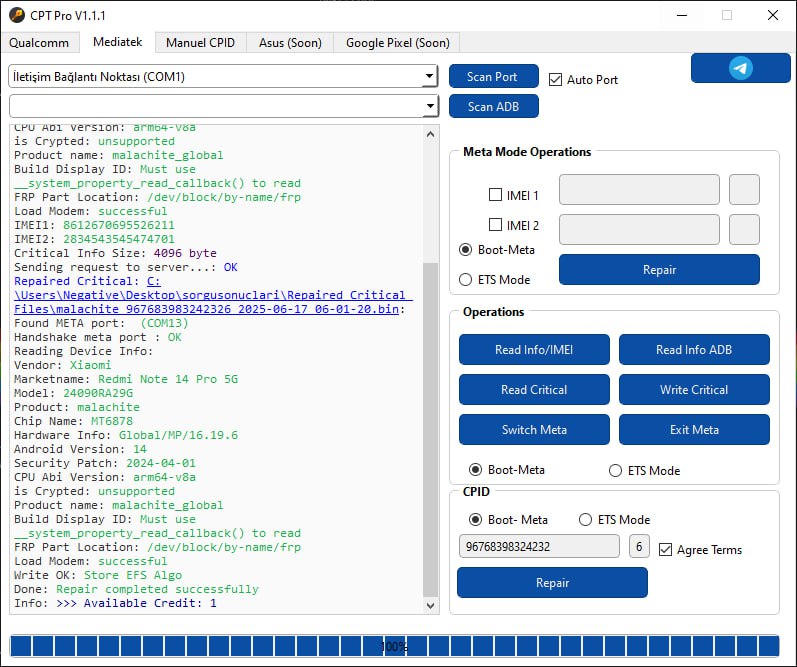Click the CPT Pro app logo icon

[17, 15]
